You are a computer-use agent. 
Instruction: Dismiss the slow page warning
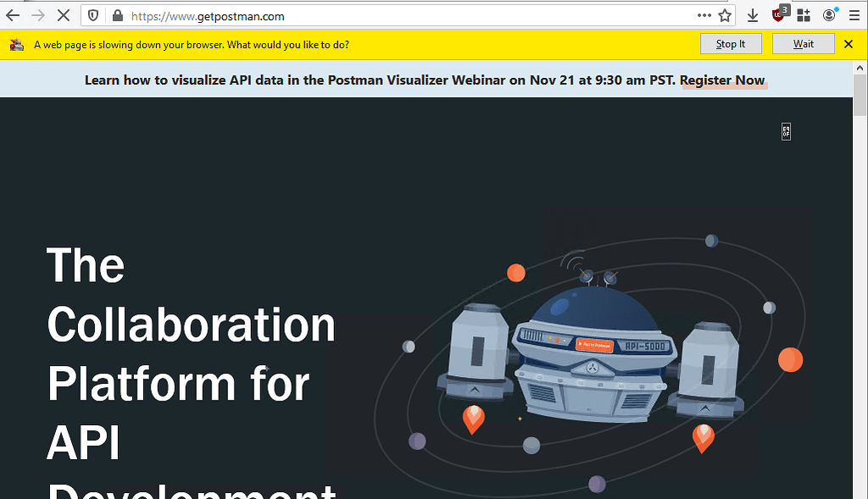(849, 43)
